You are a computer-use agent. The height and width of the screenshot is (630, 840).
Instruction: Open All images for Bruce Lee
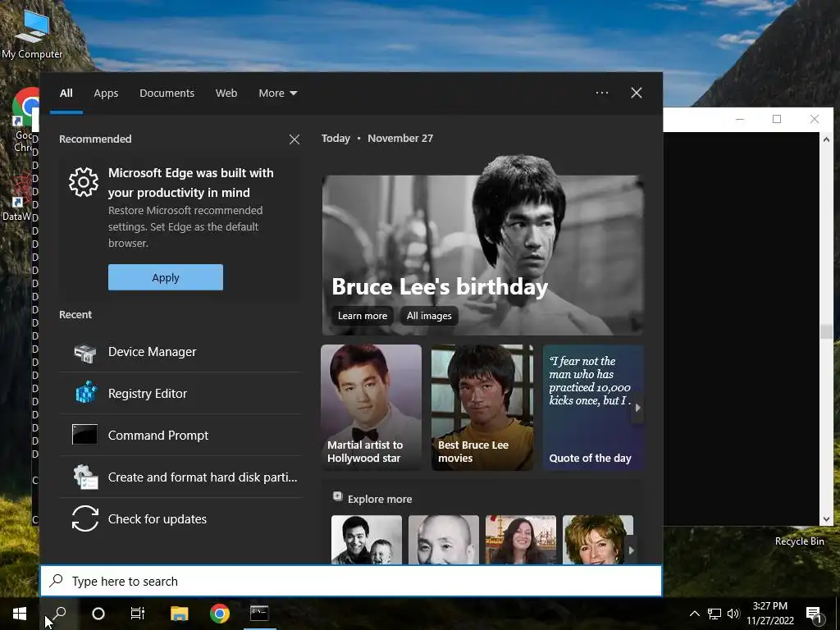[x=429, y=316]
